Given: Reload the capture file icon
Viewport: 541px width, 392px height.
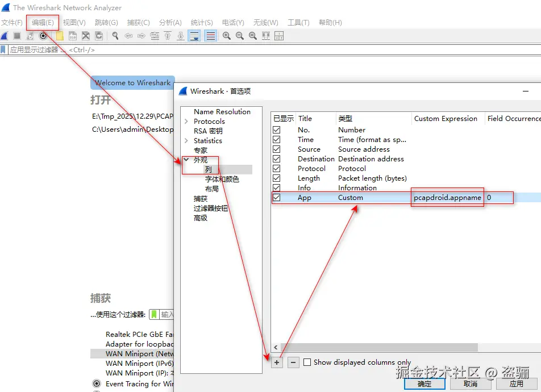Looking at the screenshot, I should point(99,36).
